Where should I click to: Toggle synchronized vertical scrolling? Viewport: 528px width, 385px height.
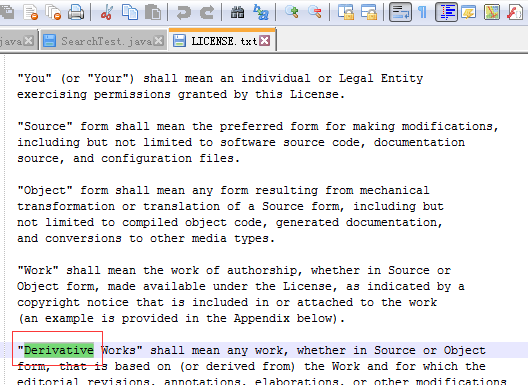pyautogui.click(x=346, y=12)
